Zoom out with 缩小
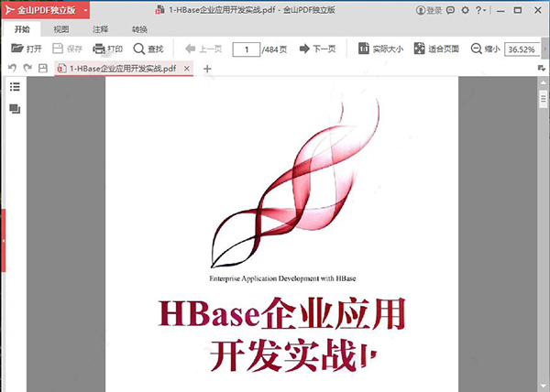 pyautogui.click(x=485, y=49)
